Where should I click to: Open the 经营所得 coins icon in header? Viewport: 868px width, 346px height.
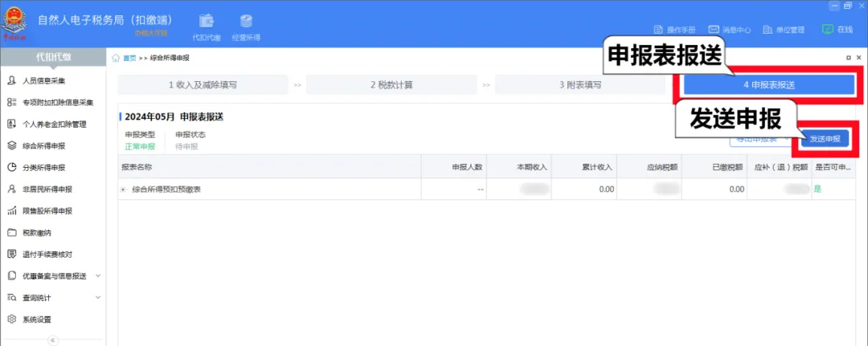[x=246, y=21]
